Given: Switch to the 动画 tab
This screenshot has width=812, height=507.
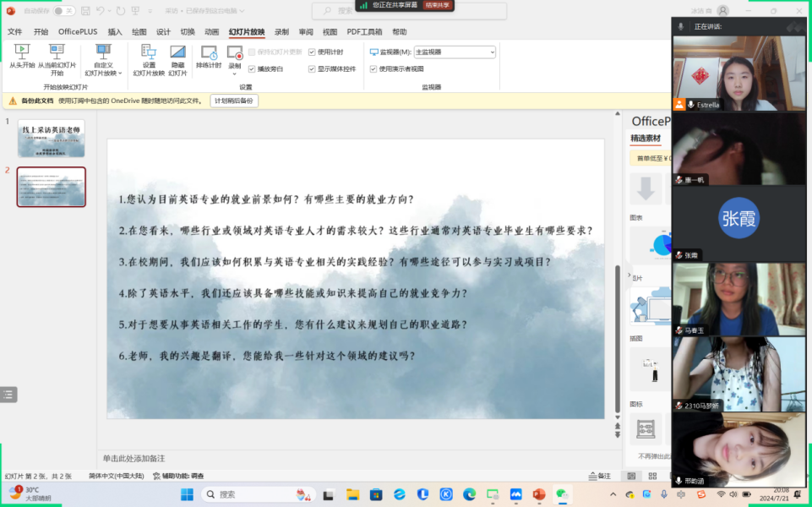Looking at the screenshot, I should [x=211, y=32].
